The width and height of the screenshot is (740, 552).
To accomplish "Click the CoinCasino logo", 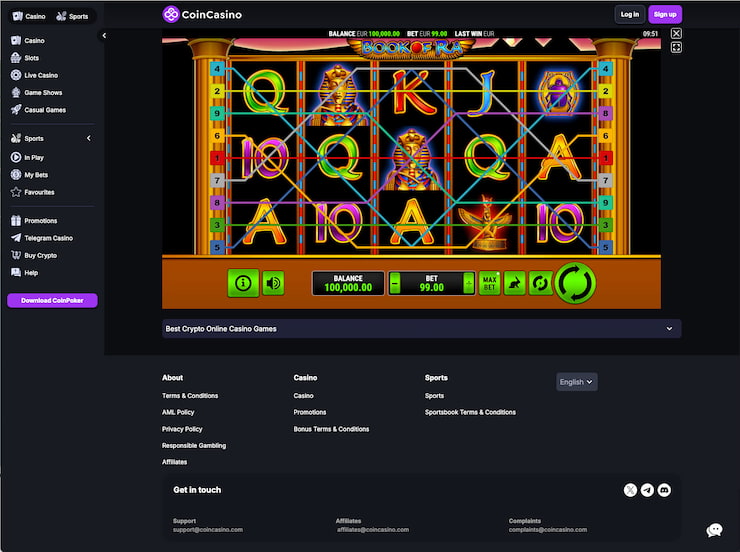I will coord(202,15).
